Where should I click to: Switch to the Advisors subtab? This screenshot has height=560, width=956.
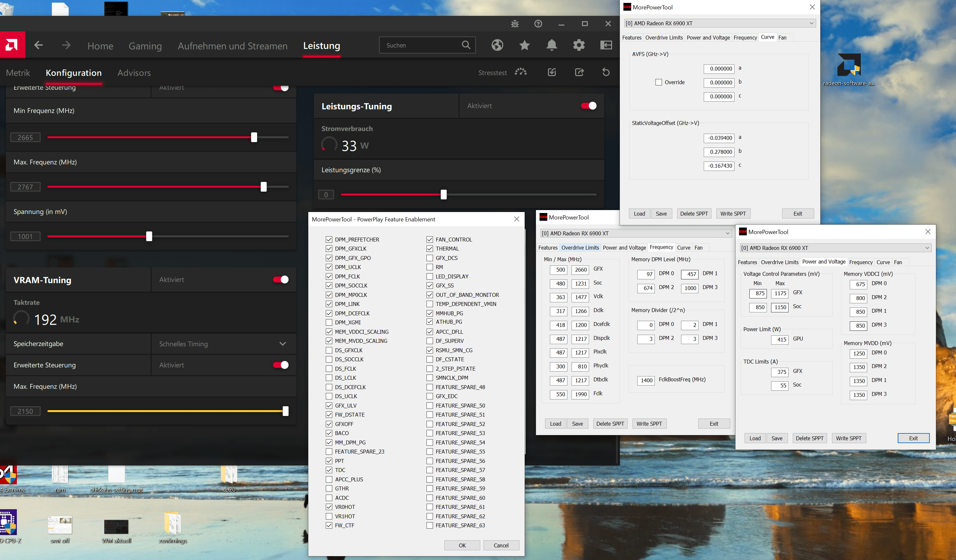point(134,73)
